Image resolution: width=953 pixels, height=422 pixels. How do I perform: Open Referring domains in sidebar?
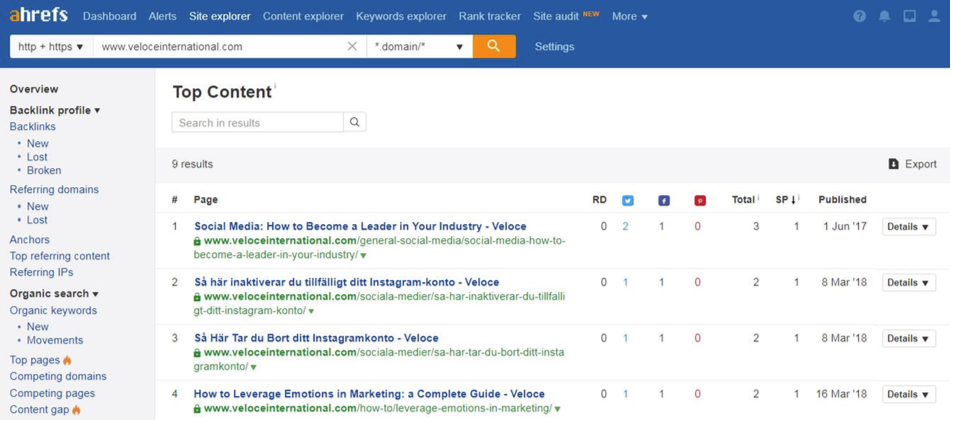coord(54,189)
